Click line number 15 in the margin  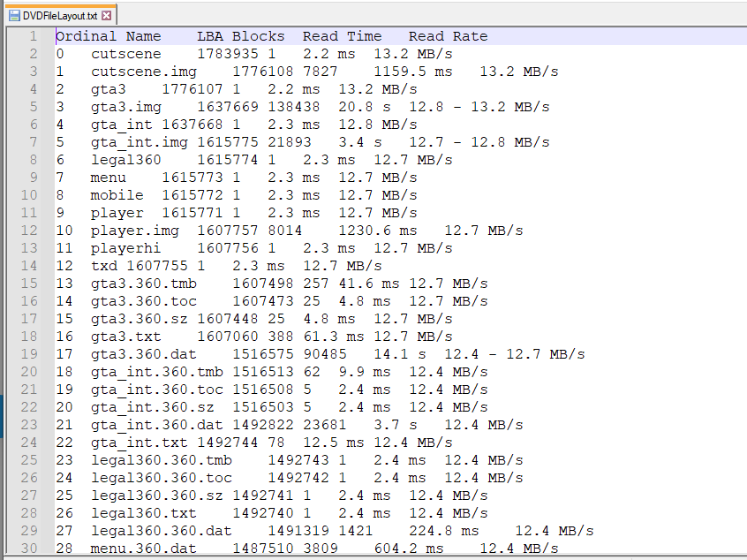click(28, 284)
